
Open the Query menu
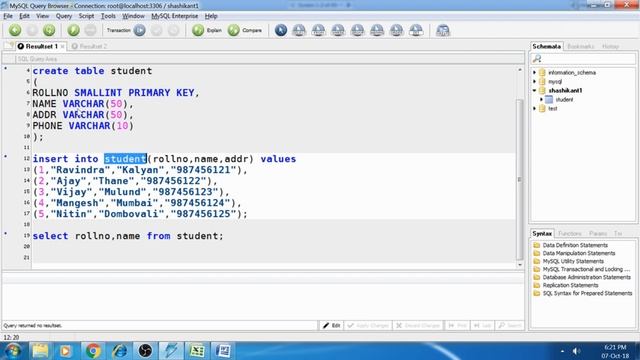click(x=64, y=16)
